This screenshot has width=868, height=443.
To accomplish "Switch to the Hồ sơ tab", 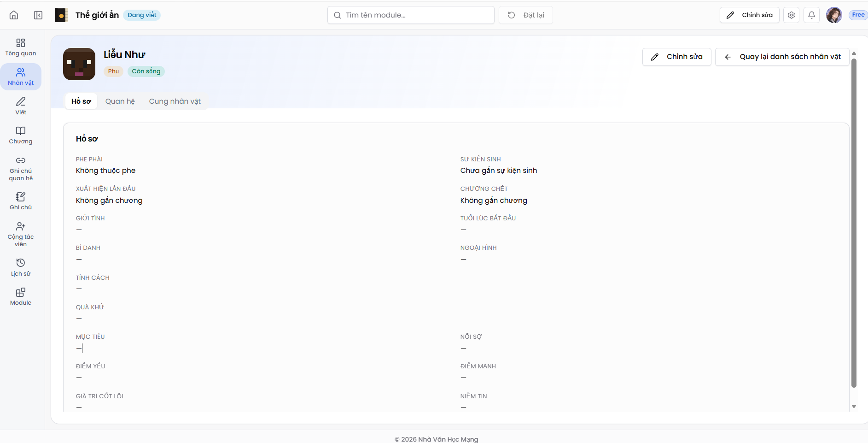I will tap(81, 101).
